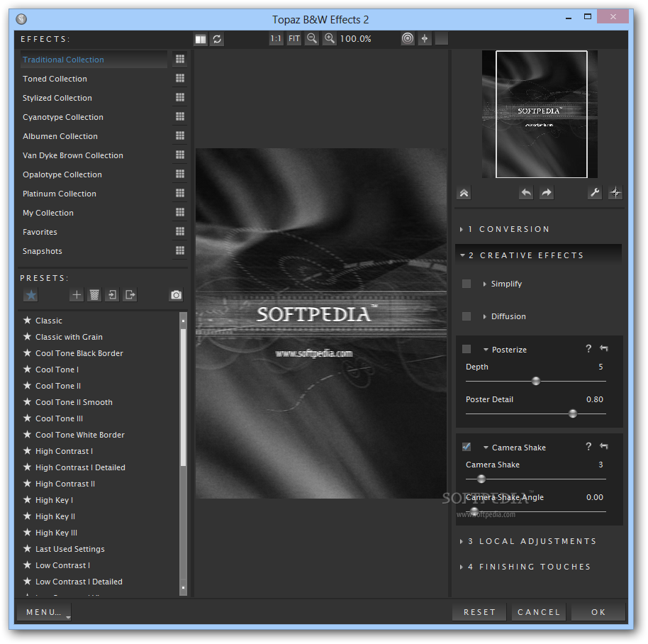Open grid view for Traditional Collection
This screenshot has width=648, height=644.
coord(180,59)
